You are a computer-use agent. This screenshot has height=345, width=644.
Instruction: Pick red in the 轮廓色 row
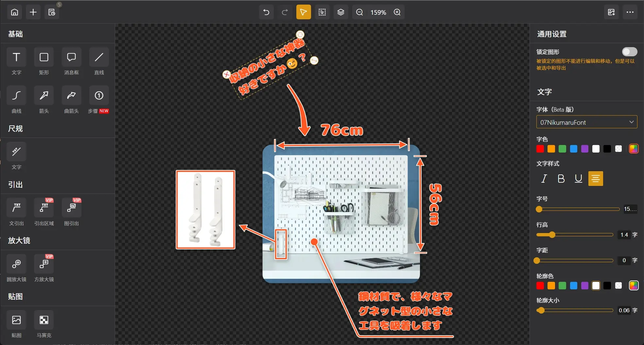click(x=540, y=286)
